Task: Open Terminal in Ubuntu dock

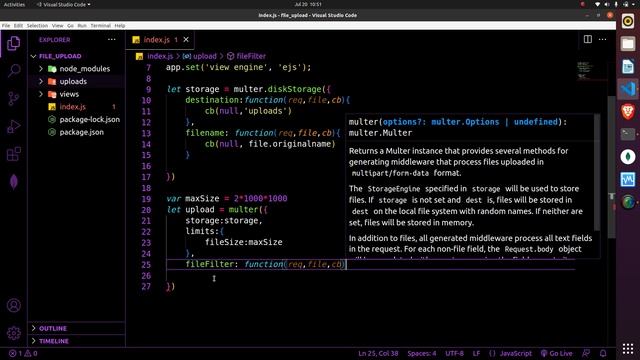Action: pos(628,134)
